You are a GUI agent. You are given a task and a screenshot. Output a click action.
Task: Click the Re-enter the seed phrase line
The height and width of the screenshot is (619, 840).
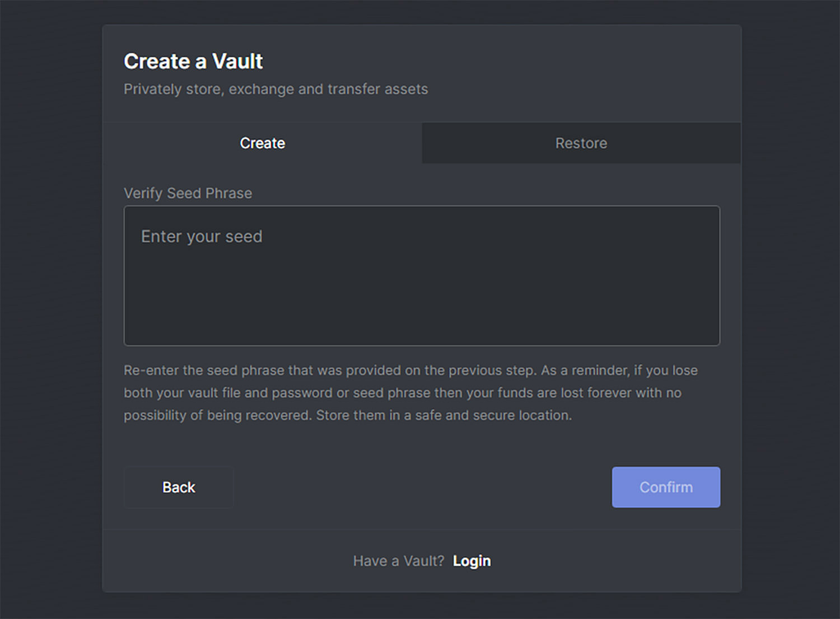pyautogui.click(x=410, y=371)
